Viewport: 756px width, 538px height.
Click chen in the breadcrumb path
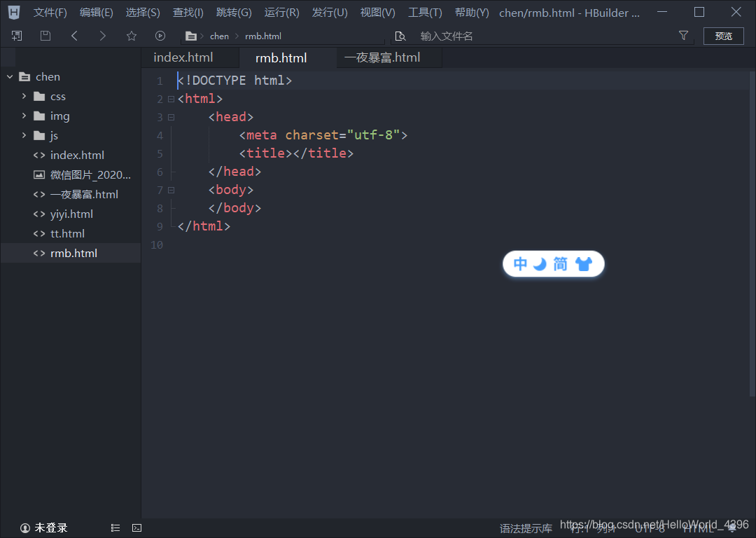click(219, 36)
